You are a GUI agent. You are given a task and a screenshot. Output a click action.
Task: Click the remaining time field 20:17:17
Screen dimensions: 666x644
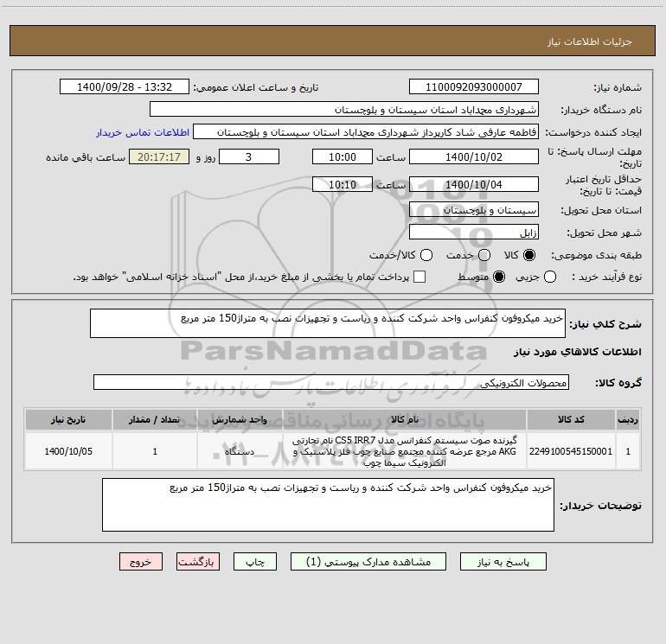coord(159,156)
